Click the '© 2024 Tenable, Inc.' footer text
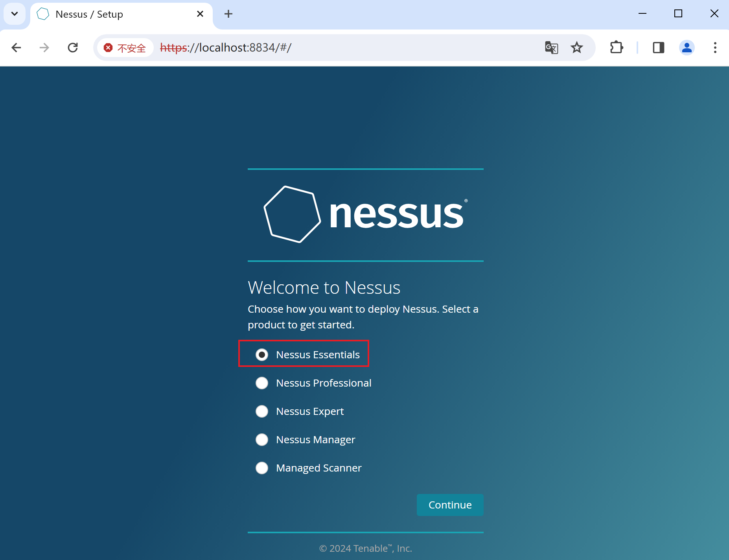Screen dimensions: 729x560 click(x=366, y=548)
